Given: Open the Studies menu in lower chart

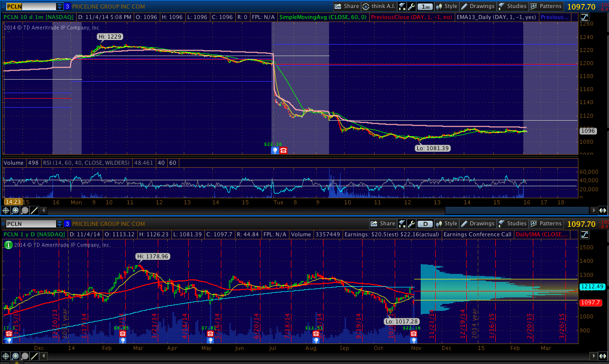Looking at the screenshot, I should (x=512, y=224).
